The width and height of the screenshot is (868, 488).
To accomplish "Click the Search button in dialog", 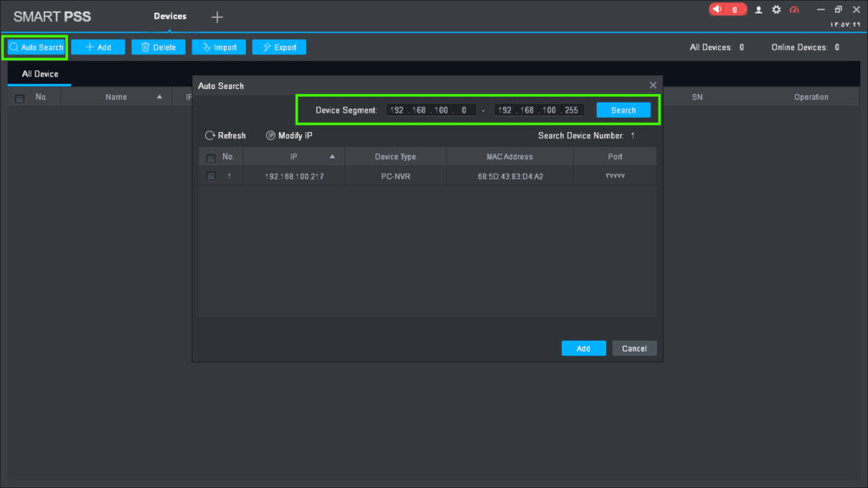I will coord(623,110).
